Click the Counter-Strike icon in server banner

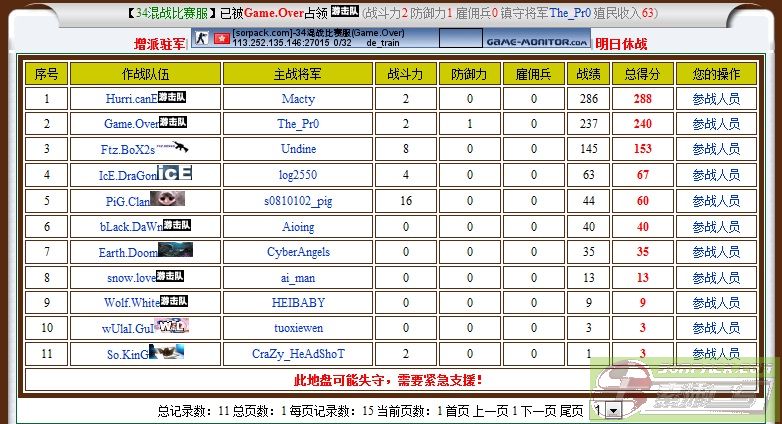[x=204, y=38]
